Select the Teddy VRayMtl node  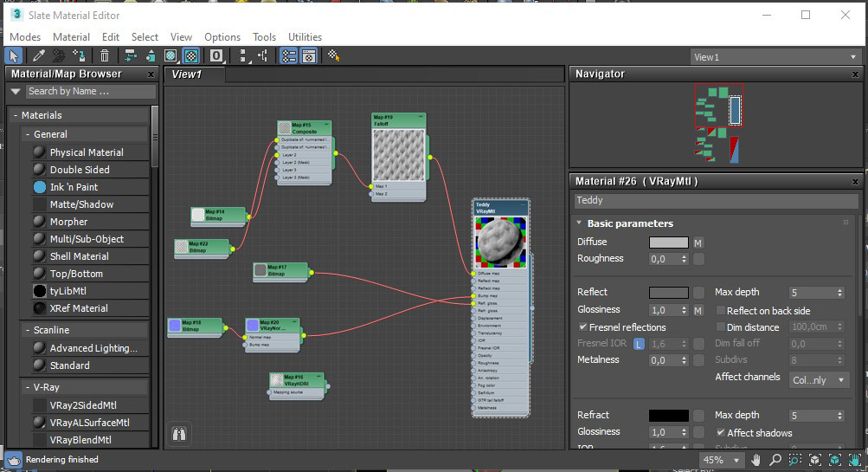[x=500, y=208]
